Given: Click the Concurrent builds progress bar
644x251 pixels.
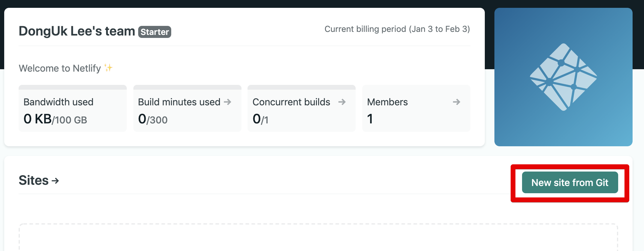Looking at the screenshot, I should pyautogui.click(x=302, y=87).
